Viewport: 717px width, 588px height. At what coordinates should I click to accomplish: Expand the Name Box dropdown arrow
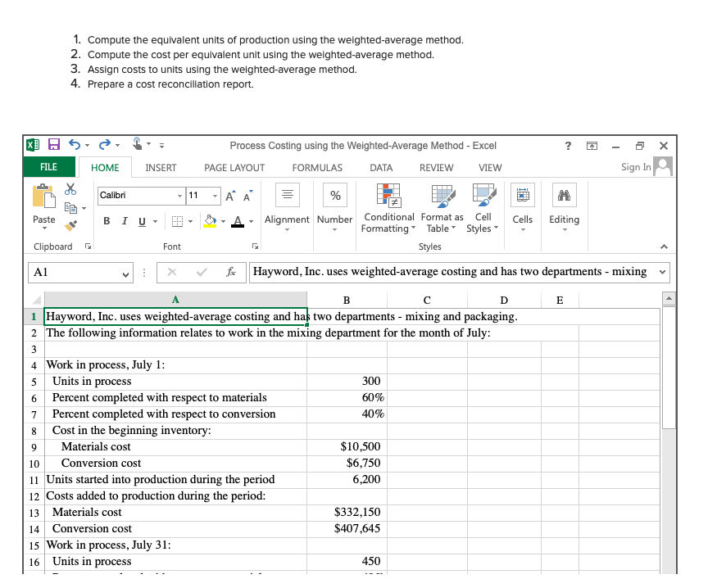pyautogui.click(x=125, y=274)
